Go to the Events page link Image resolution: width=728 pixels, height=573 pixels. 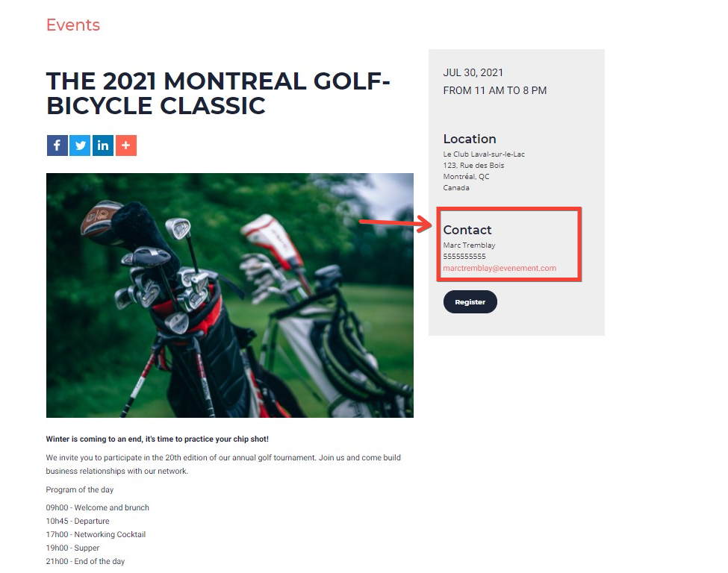point(72,25)
